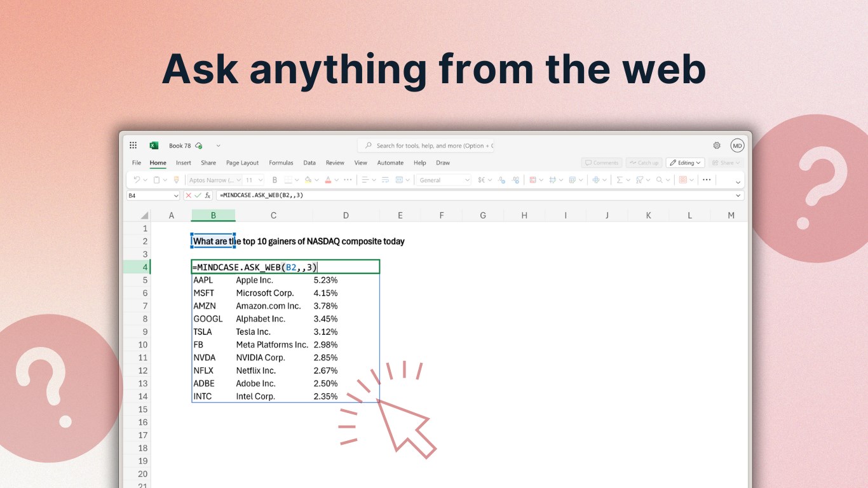
Task: Click the Increase Decimal icon
Action: click(x=501, y=180)
